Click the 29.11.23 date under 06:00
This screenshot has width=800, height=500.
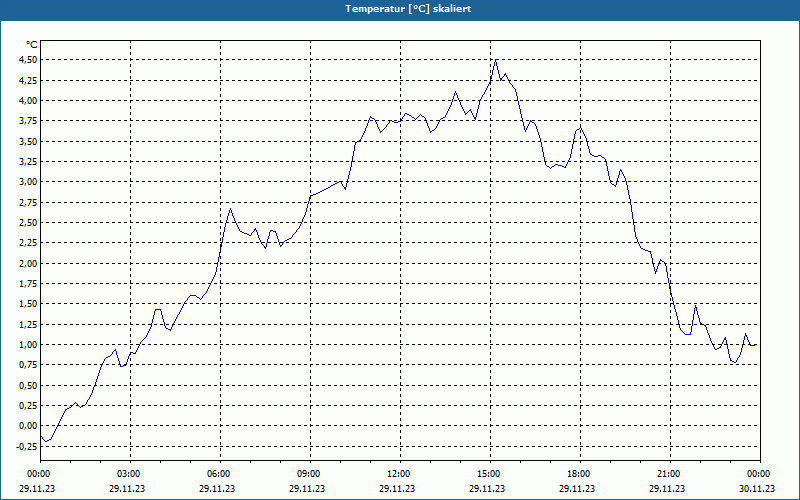[x=217, y=489]
